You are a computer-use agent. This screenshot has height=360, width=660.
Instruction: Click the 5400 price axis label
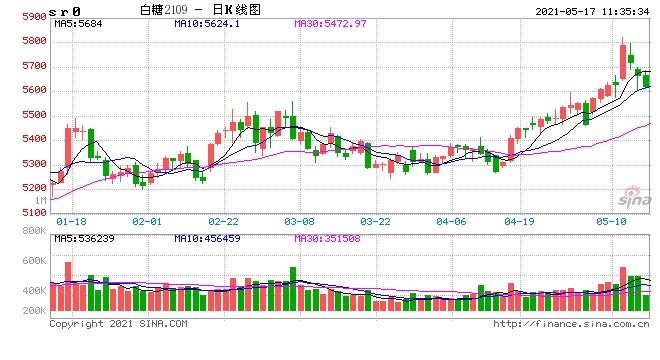[34, 139]
